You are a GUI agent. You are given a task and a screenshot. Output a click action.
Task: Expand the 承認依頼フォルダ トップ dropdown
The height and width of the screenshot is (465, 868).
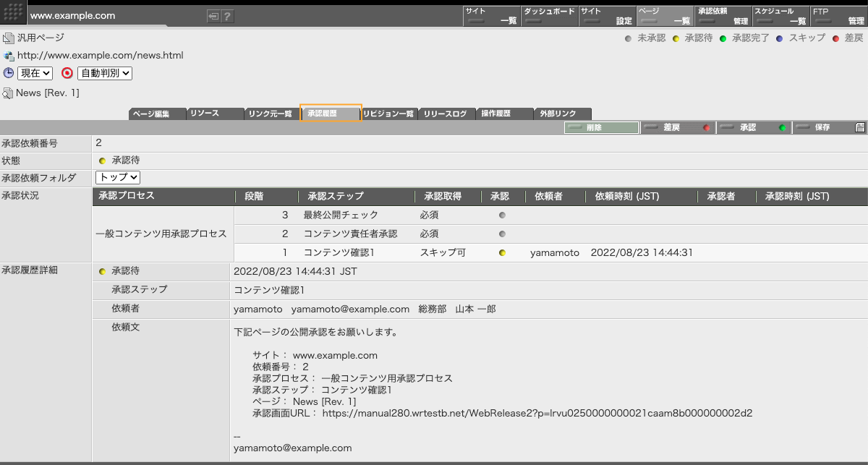118,177
